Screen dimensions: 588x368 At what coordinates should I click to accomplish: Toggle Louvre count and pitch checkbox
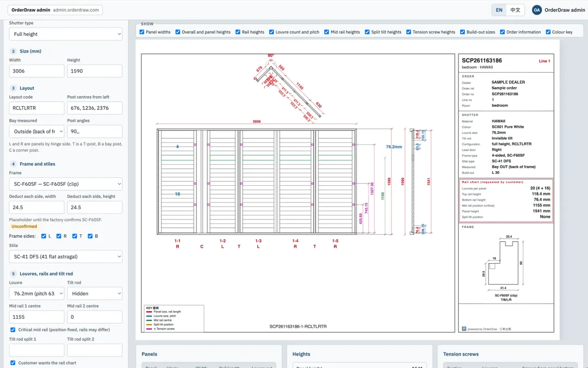pos(271,32)
